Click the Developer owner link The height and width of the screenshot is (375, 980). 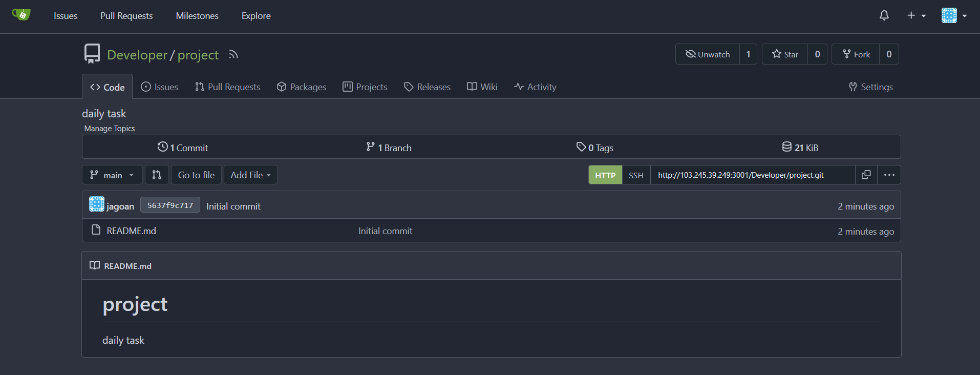click(137, 55)
